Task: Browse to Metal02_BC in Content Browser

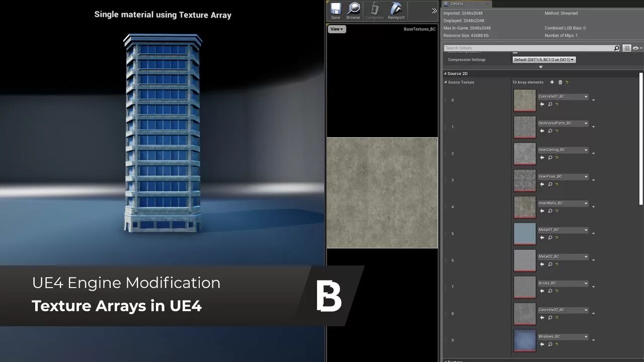Action: pos(550,264)
